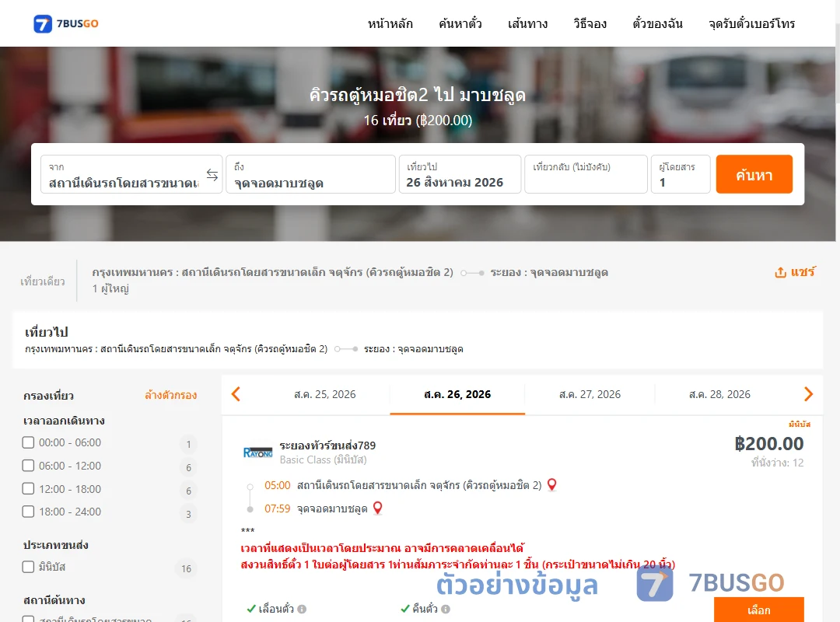This screenshot has width=840, height=622.
Task: Open map pin for the 05:00 departure station
Action: coord(551,485)
